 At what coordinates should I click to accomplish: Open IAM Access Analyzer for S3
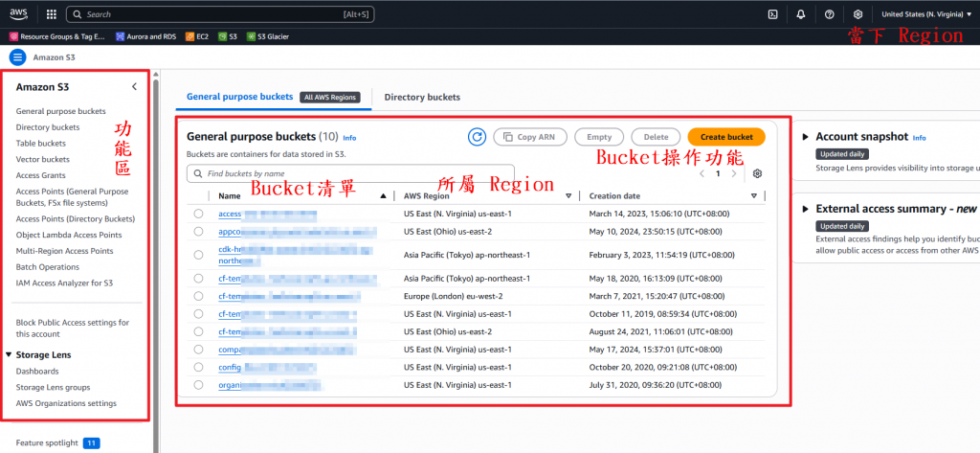tap(64, 283)
